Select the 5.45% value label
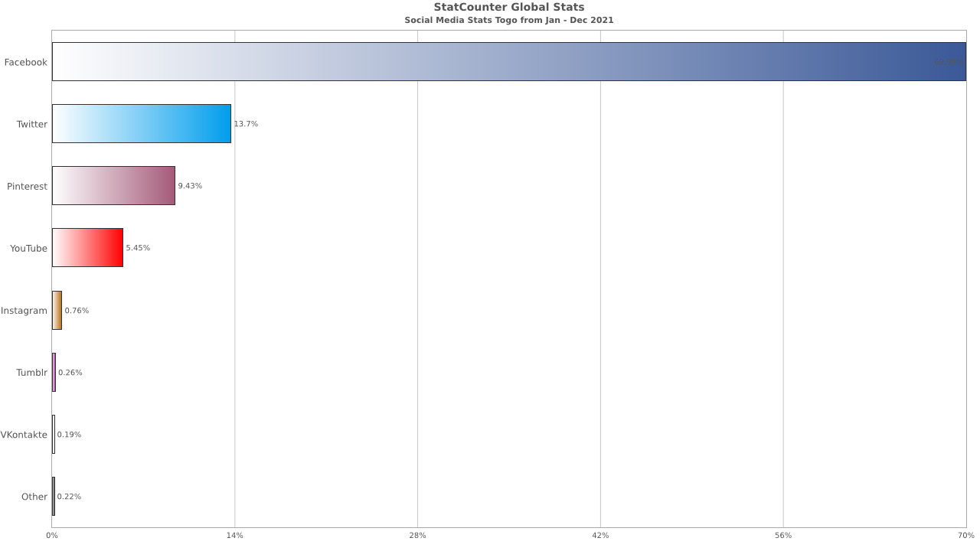The height and width of the screenshot is (551, 980). coord(138,248)
